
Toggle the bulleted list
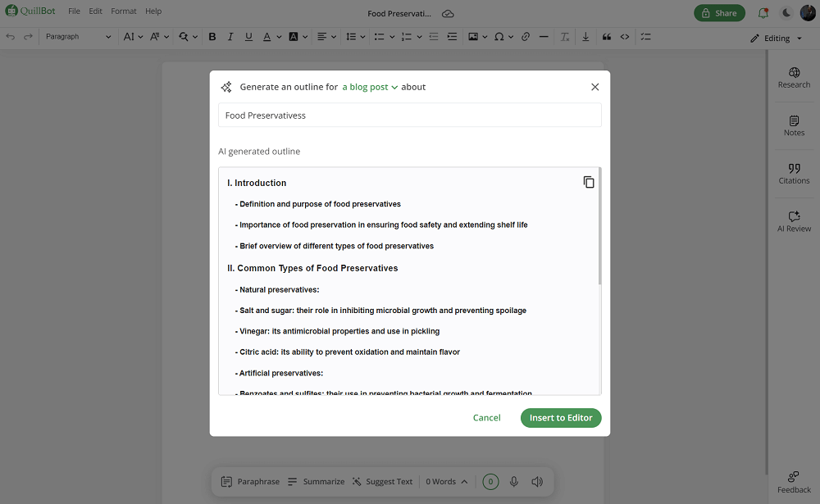point(379,37)
